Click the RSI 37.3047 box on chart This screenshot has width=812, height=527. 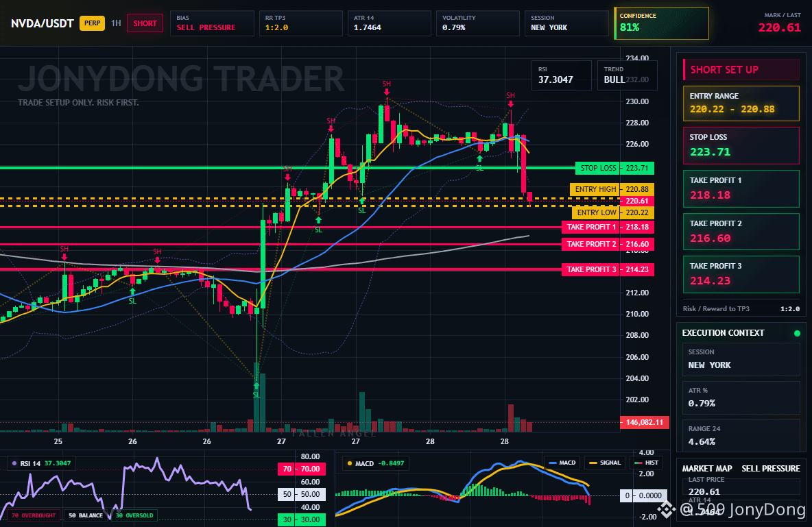click(562, 75)
